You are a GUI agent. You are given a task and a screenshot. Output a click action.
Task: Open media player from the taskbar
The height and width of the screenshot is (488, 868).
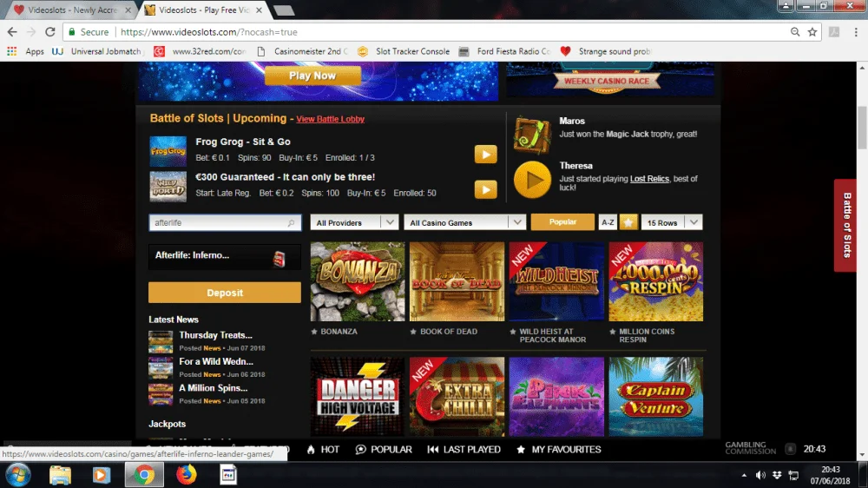click(x=102, y=475)
